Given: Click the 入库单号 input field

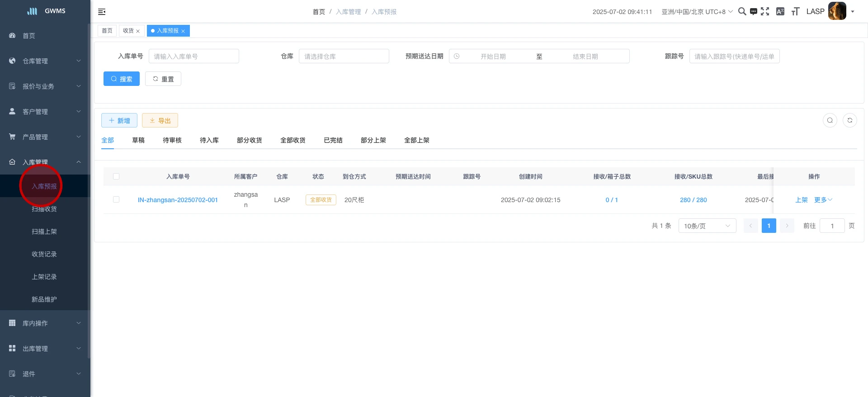Looking at the screenshot, I should (193, 57).
